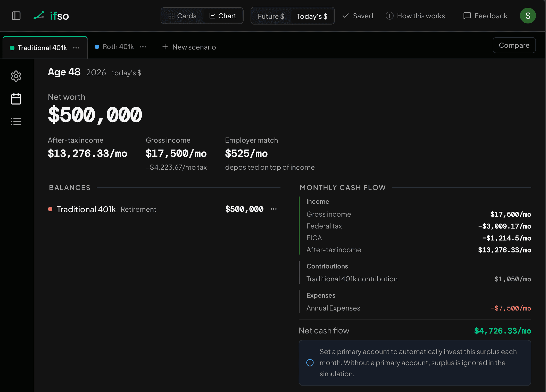
Task: Click the Feedback button
Action: click(485, 16)
